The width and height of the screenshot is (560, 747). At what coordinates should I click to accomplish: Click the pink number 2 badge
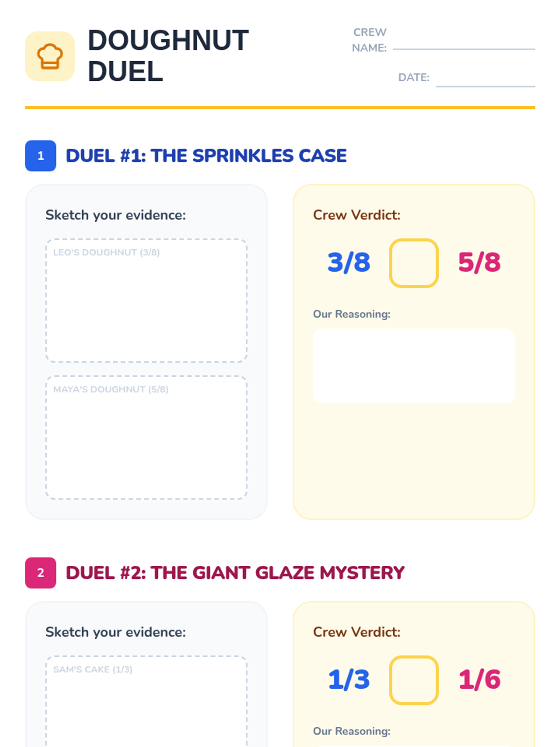point(41,573)
